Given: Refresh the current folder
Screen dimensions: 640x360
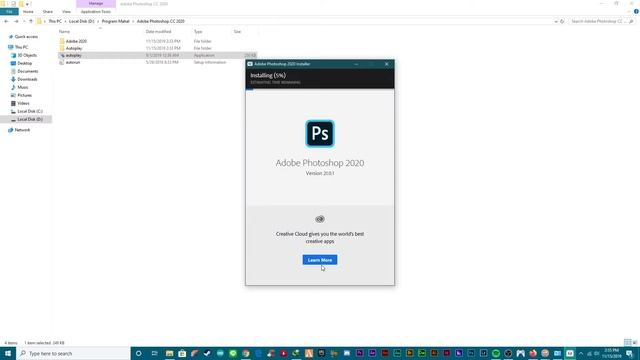Looking at the screenshot, I should click(562, 21).
